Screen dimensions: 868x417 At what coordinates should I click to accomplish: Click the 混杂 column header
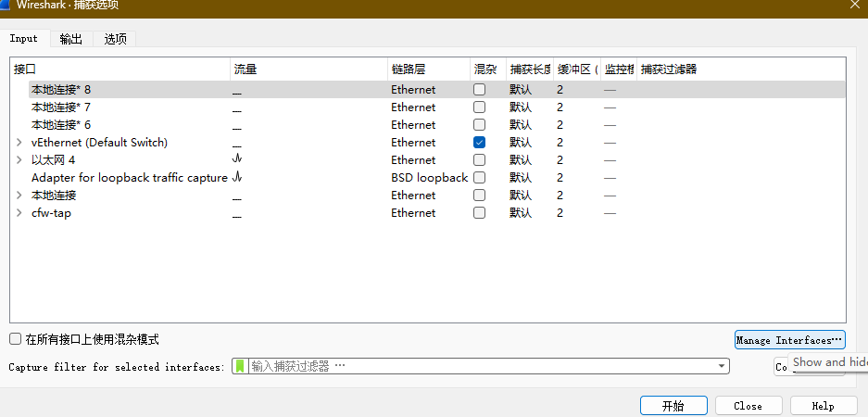coord(487,69)
